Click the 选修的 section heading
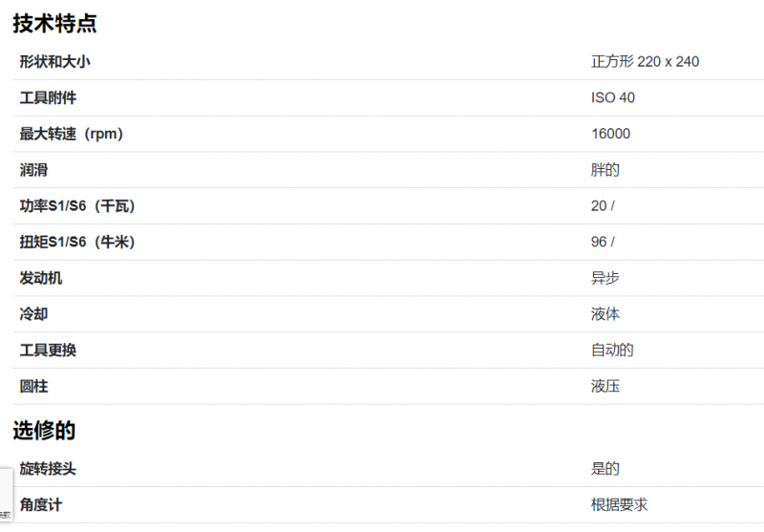Viewport: 764px width, 532px height. click(44, 431)
